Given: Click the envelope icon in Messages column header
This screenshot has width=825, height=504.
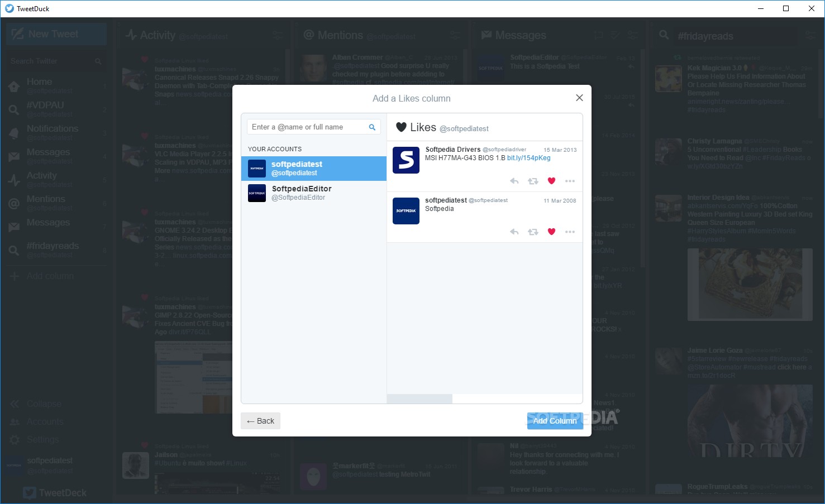Looking at the screenshot, I should (486, 35).
